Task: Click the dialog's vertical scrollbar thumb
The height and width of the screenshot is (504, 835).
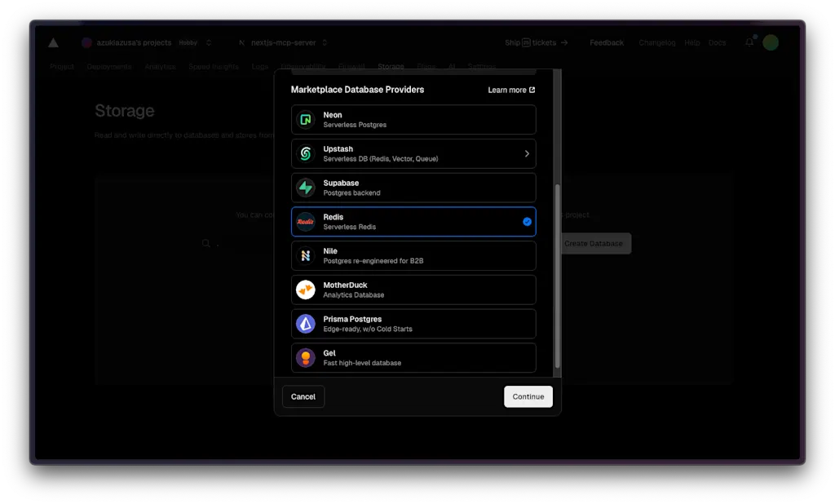Action: coord(558,276)
